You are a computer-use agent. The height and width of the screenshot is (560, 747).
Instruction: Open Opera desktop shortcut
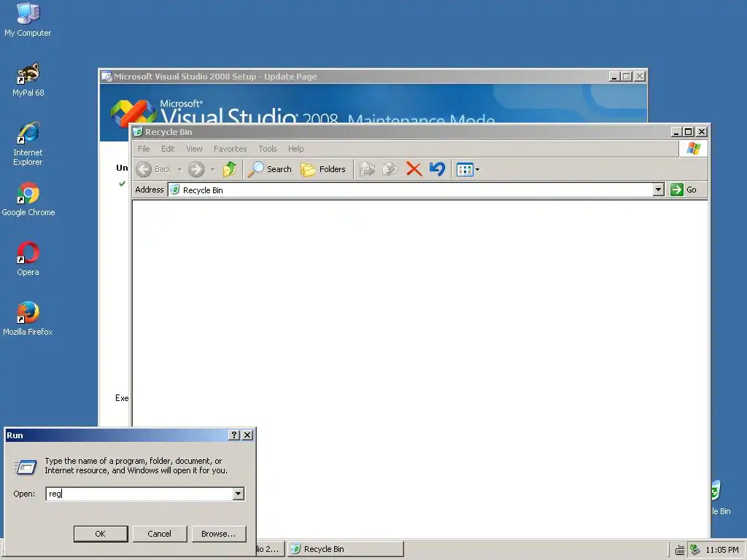pos(28,259)
